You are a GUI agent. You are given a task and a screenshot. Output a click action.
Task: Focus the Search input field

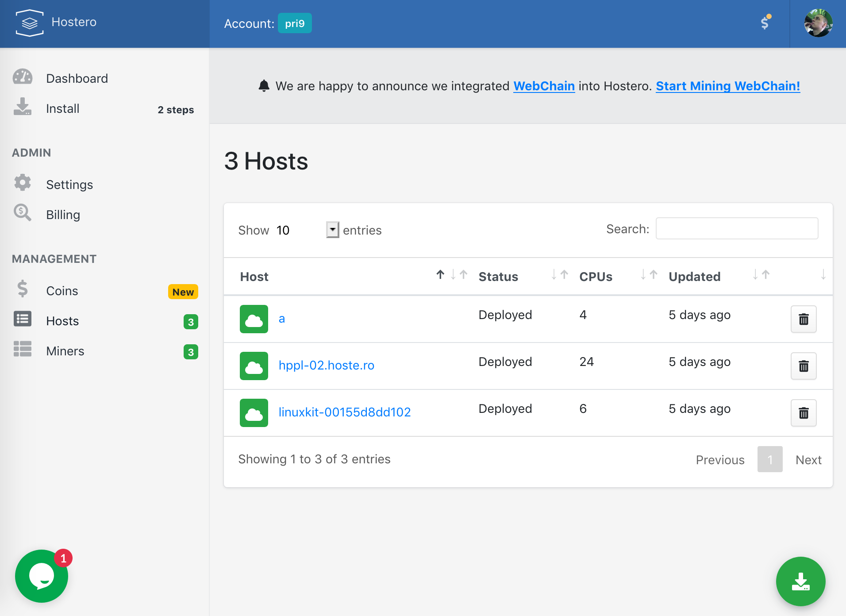(x=736, y=229)
